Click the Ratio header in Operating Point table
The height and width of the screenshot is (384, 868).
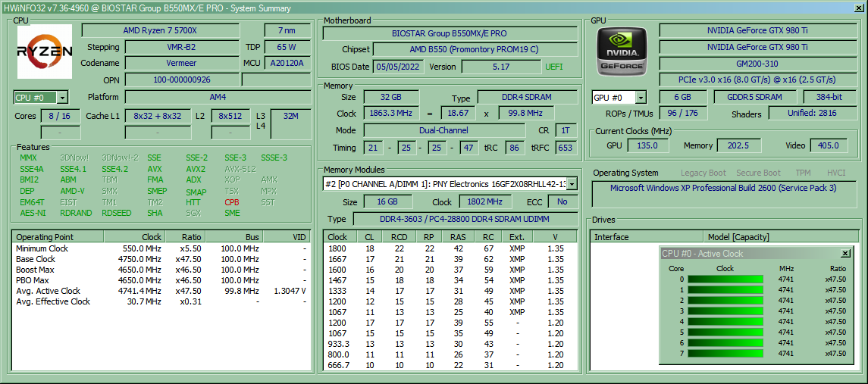186,237
